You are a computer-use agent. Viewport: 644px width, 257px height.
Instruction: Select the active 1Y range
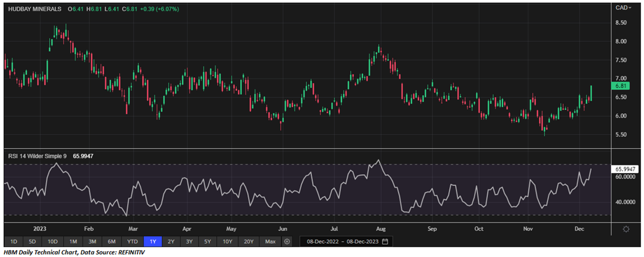(152, 241)
